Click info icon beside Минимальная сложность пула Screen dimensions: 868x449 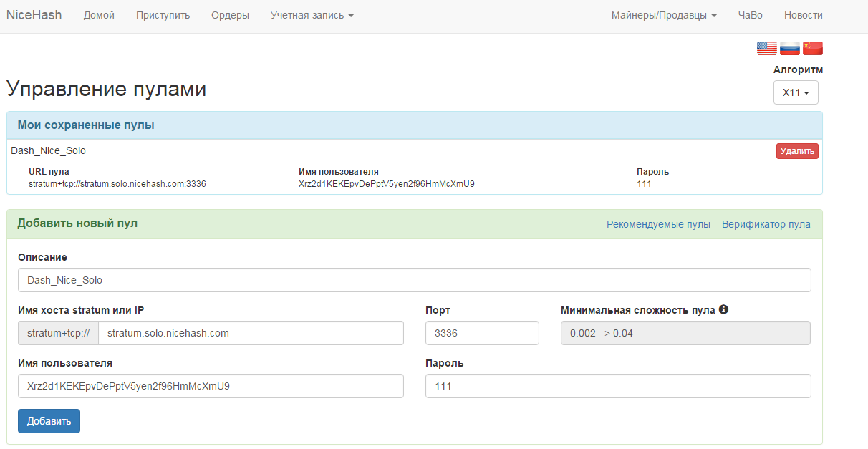click(723, 309)
